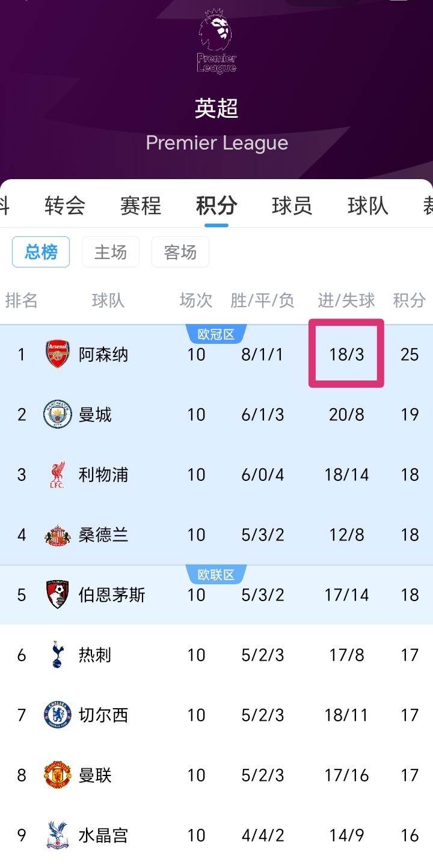Viewport: 433px width, 868px height.
Task: Tap the Sunderland club crest
Action: [x=58, y=534]
